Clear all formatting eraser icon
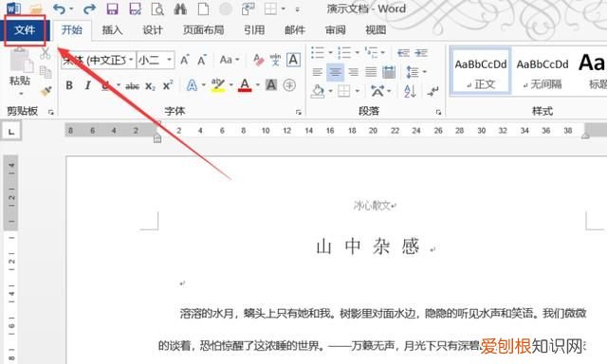Screen dimensions: 607x364 258,60
